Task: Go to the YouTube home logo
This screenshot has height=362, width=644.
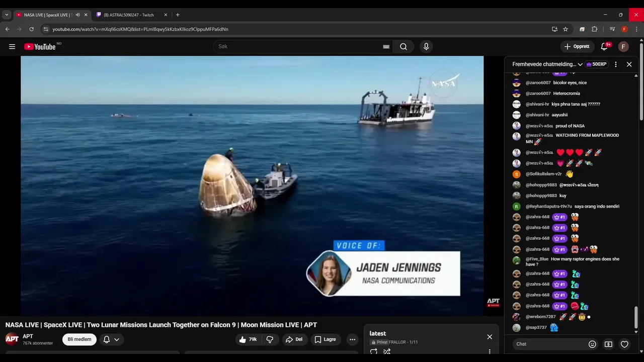Action: point(40,47)
